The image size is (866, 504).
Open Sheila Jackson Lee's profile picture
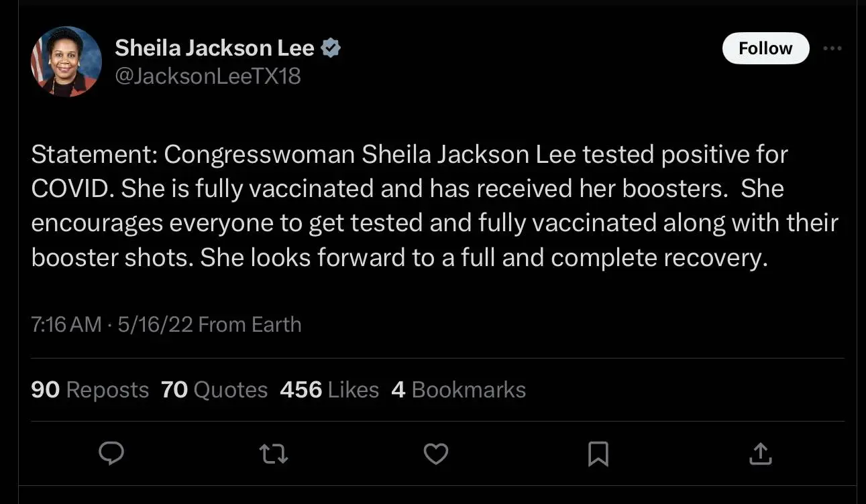66,62
